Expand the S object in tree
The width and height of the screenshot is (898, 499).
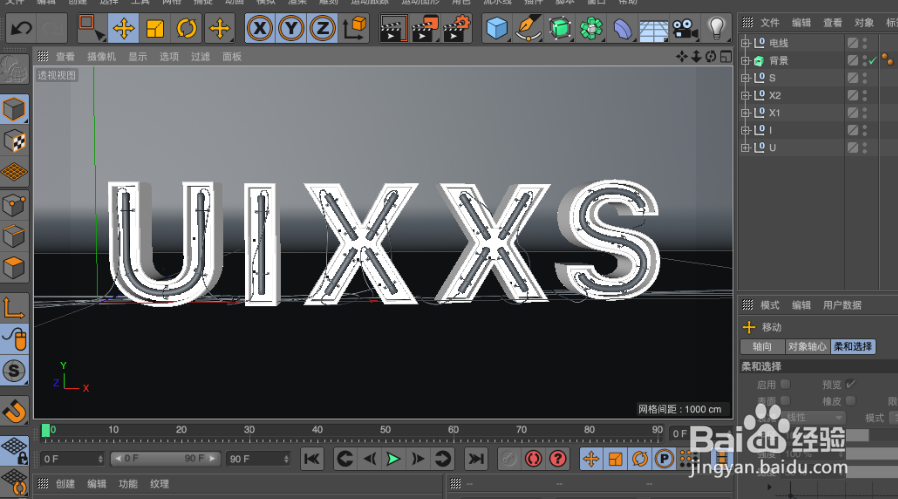[745, 78]
